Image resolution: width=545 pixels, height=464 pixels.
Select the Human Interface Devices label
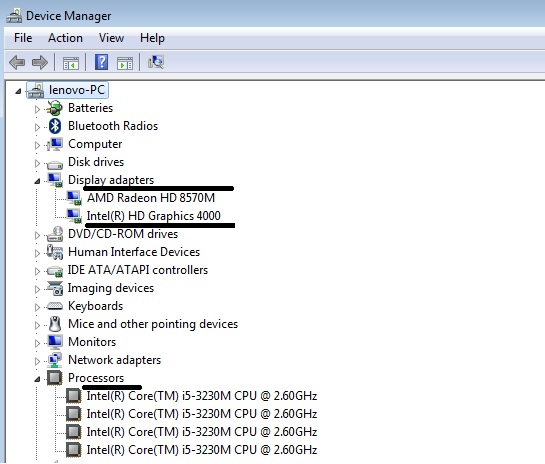coord(134,252)
